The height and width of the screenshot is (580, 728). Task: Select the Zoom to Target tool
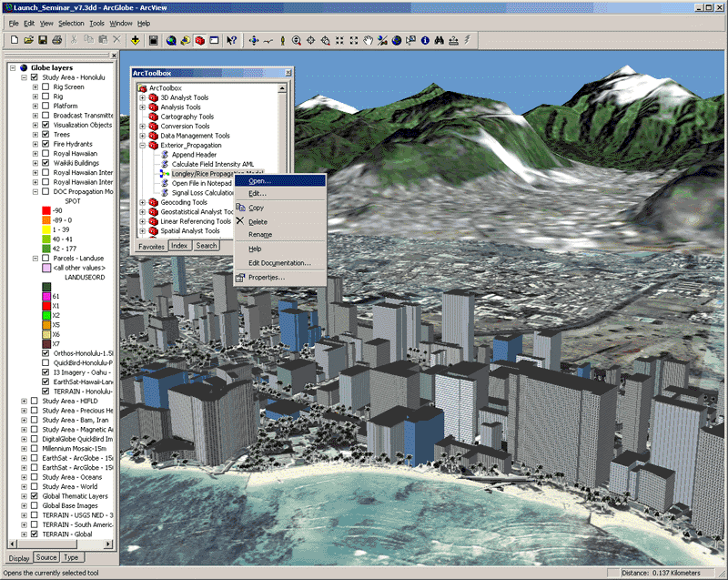point(325,40)
